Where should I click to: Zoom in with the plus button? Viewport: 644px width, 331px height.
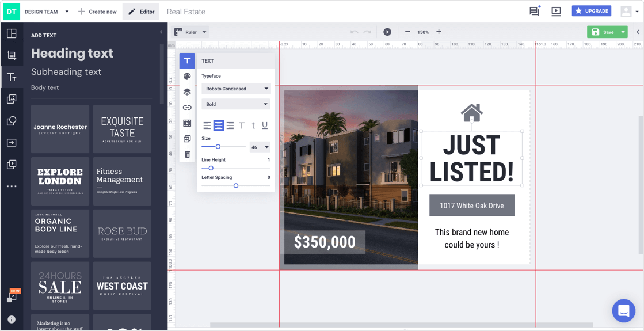coord(439,32)
